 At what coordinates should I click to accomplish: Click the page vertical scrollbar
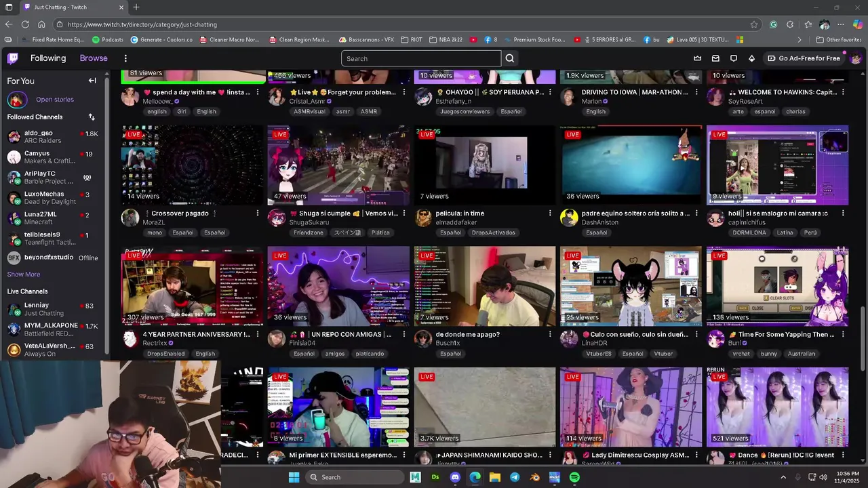coord(863,338)
